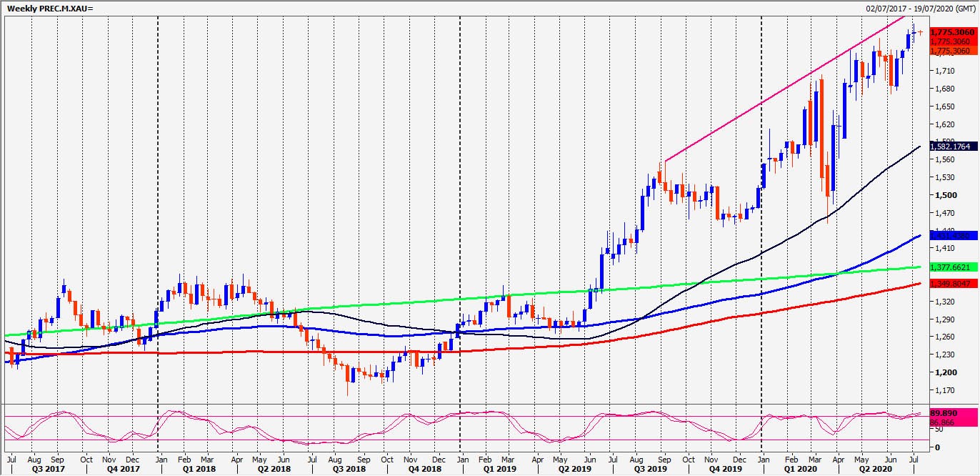Select the 1,349.8047 red price tag
980x476 pixels.
point(951,284)
